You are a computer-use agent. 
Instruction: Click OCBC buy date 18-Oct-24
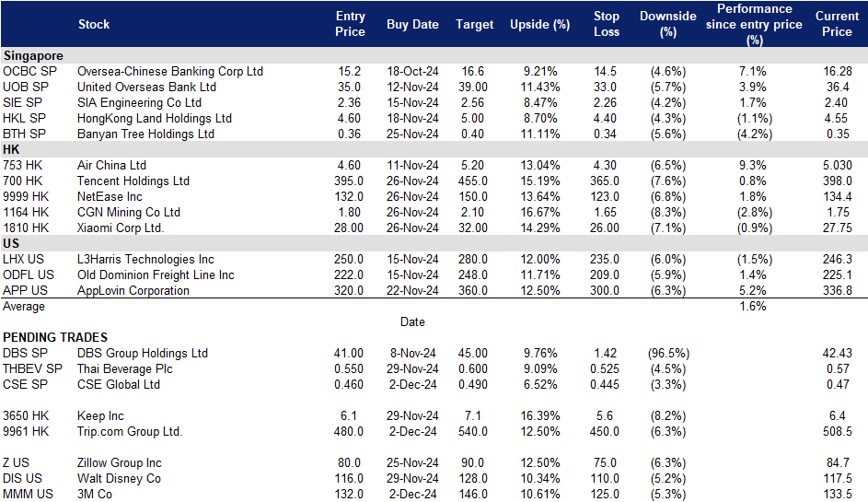pos(412,72)
